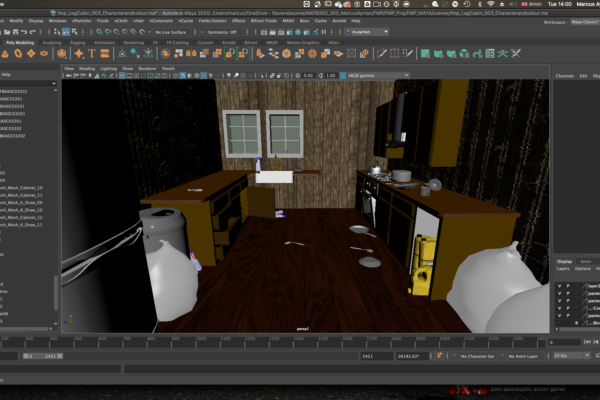Open the nCloth menu

pos(121,21)
